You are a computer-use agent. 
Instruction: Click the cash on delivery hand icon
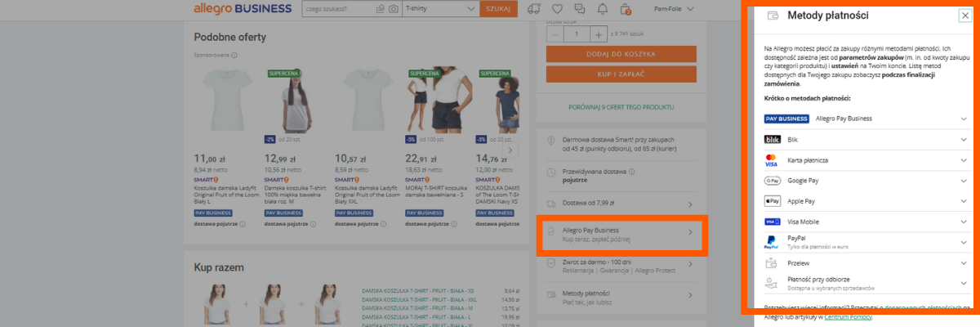tap(772, 283)
